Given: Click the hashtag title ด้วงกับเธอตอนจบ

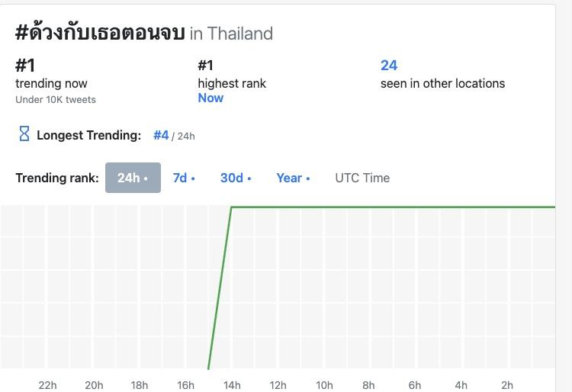Looking at the screenshot, I should pos(100,33).
